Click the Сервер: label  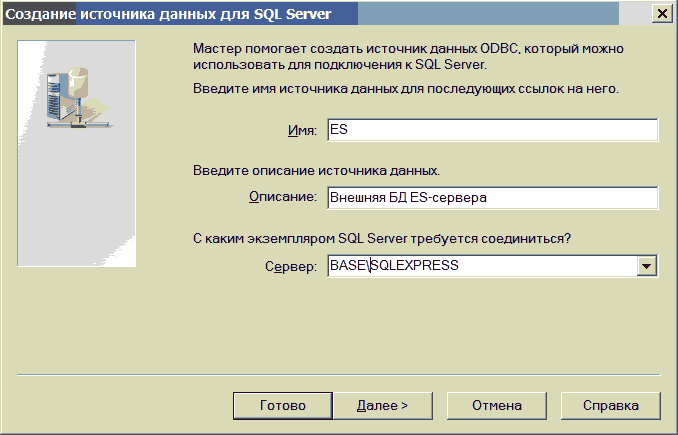pos(292,266)
